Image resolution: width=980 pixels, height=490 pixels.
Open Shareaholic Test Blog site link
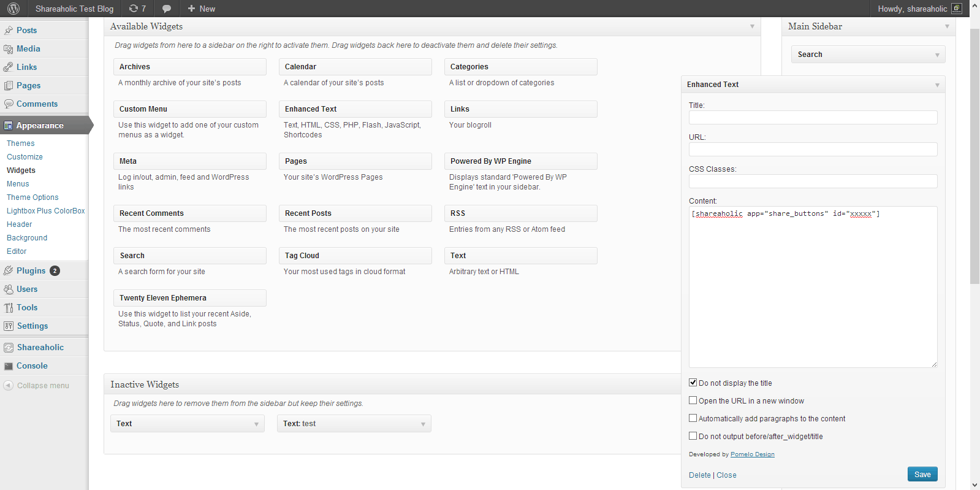click(74, 9)
